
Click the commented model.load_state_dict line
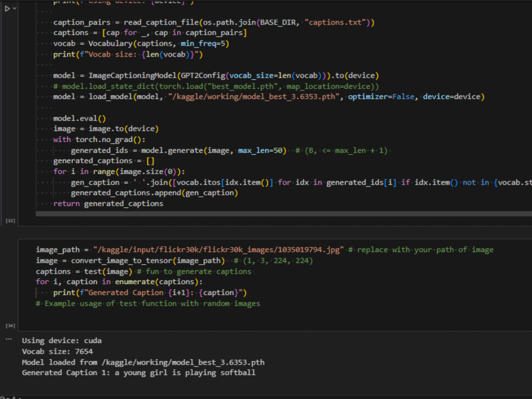(216, 86)
